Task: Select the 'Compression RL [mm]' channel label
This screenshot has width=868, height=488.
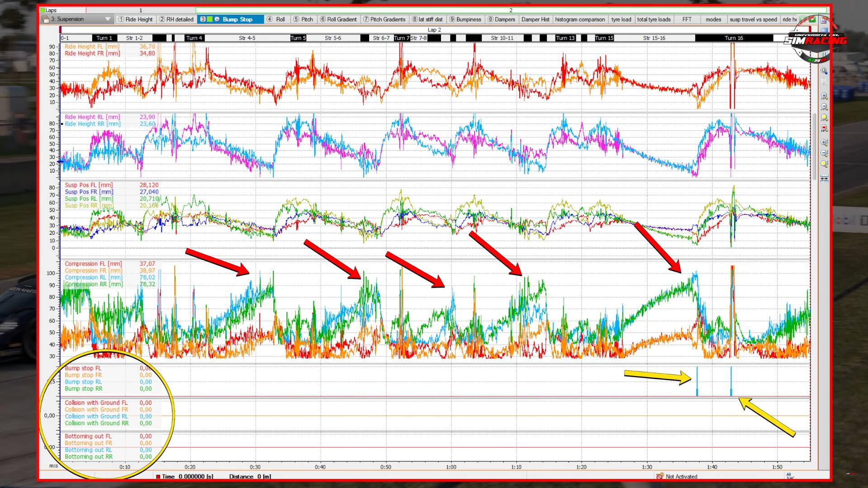Action: tap(93, 277)
